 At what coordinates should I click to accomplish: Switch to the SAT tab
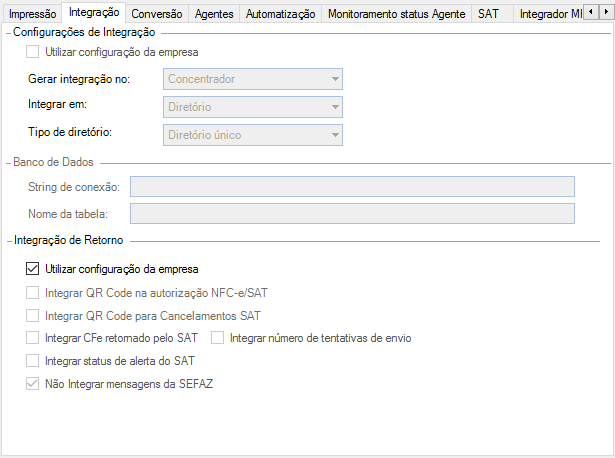488,14
